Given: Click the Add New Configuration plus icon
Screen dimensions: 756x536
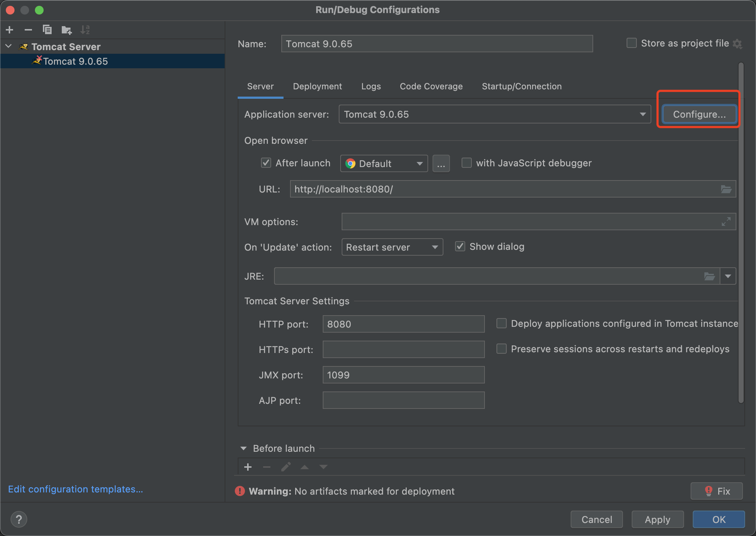Looking at the screenshot, I should (x=10, y=30).
